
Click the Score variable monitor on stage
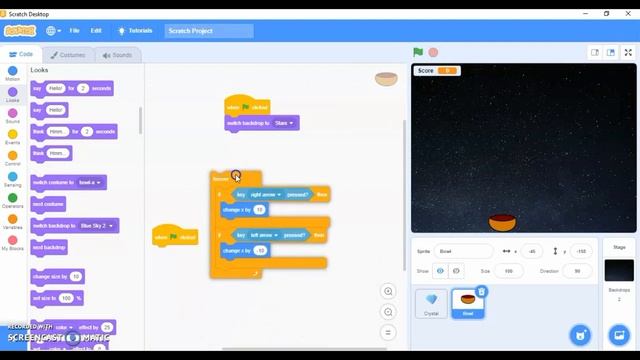click(437, 71)
